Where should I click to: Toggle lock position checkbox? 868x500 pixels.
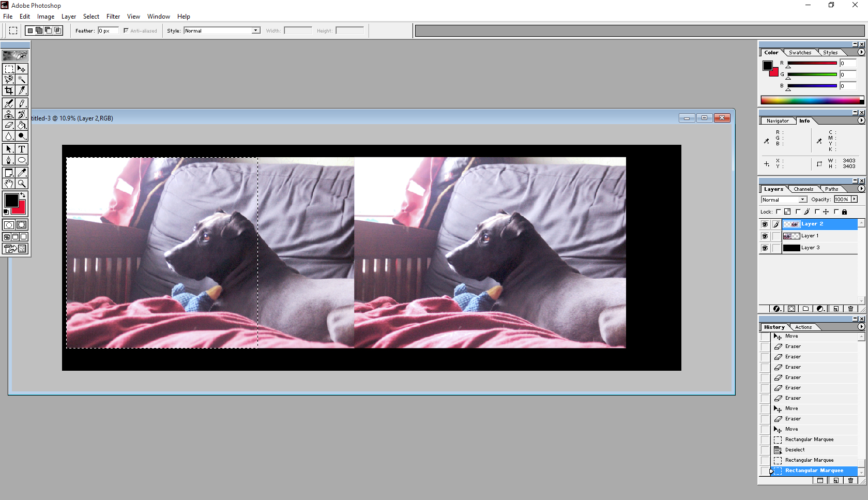click(x=817, y=211)
